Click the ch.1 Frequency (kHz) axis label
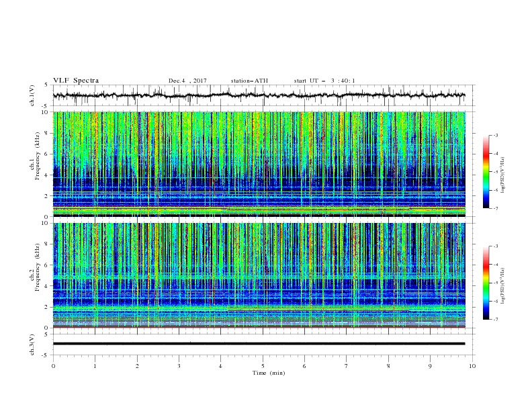This screenshot has width=532, height=411. tap(35, 156)
